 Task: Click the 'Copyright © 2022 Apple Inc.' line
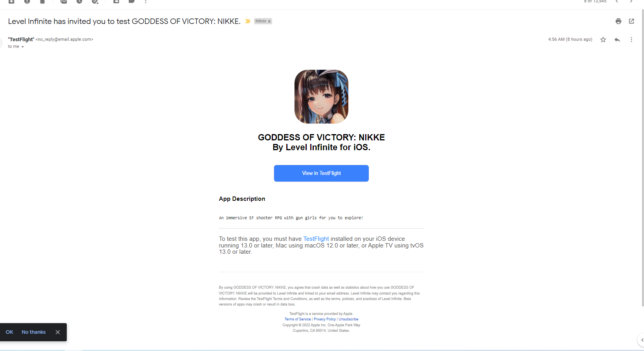tap(321, 325)
